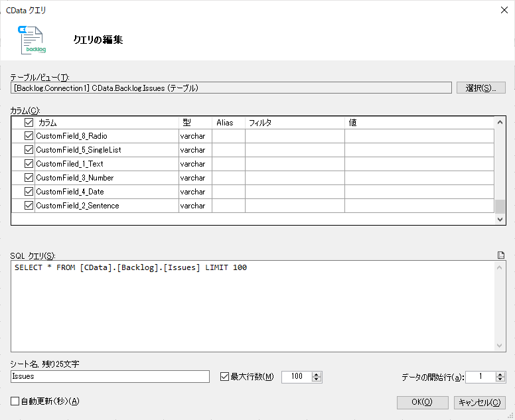Select the CustomField_5_SingleList column name

pos(78,150)
